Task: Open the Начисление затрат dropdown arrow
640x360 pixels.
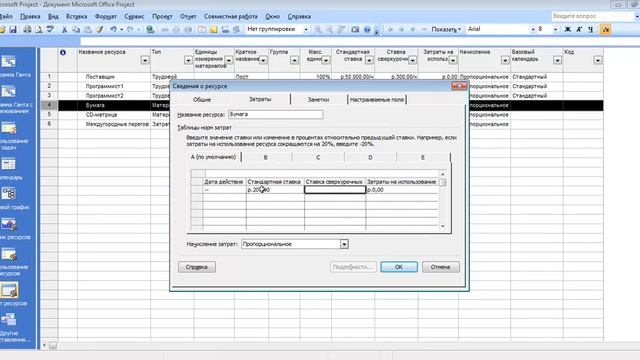Action: coord(344,244)
